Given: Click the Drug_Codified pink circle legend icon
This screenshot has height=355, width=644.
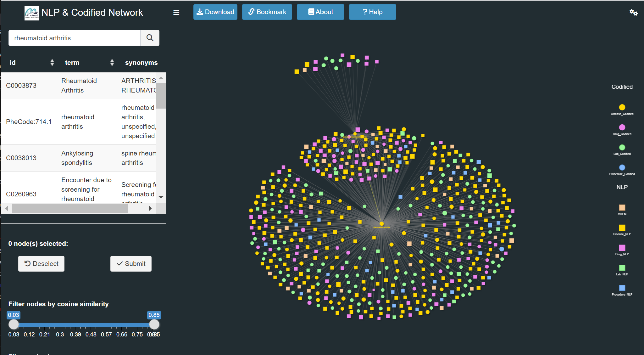Looking at the screenshot, I should click(622, 127).
